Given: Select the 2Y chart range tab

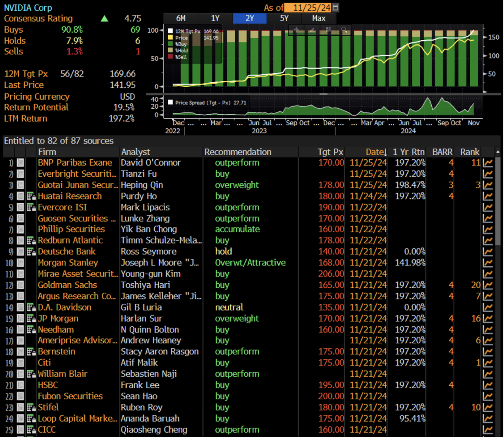Looking at the screenshot, I should coord(250,18).
